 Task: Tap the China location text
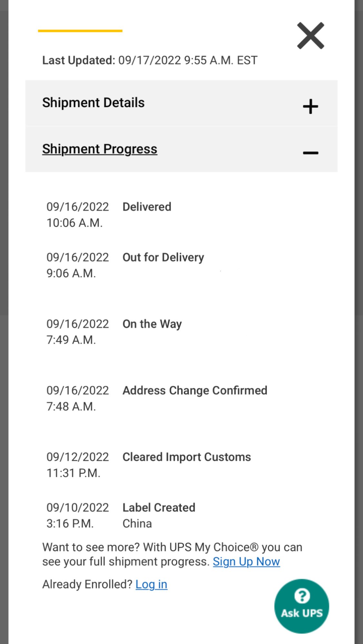(x=137, y=524)
